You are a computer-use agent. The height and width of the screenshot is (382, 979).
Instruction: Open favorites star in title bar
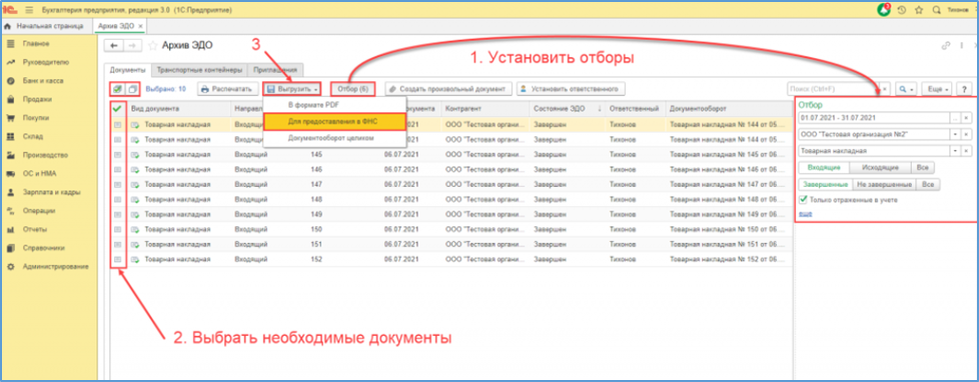click(918, 10)
